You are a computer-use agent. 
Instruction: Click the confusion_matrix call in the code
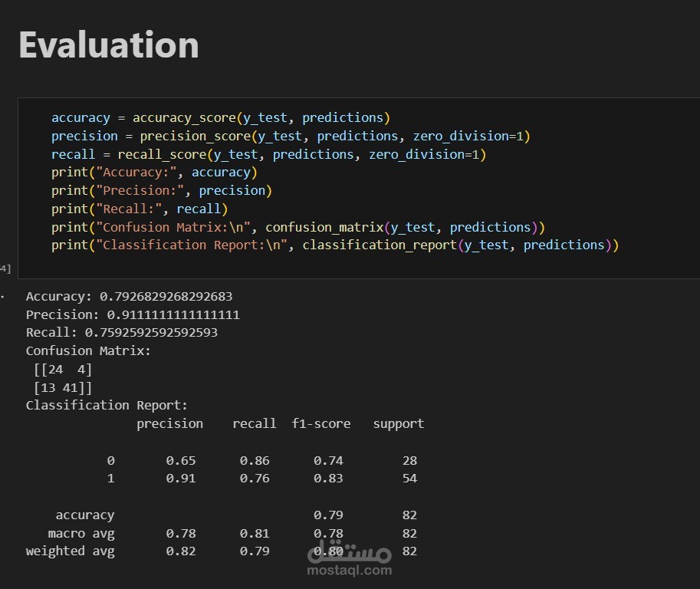point(322,227)
